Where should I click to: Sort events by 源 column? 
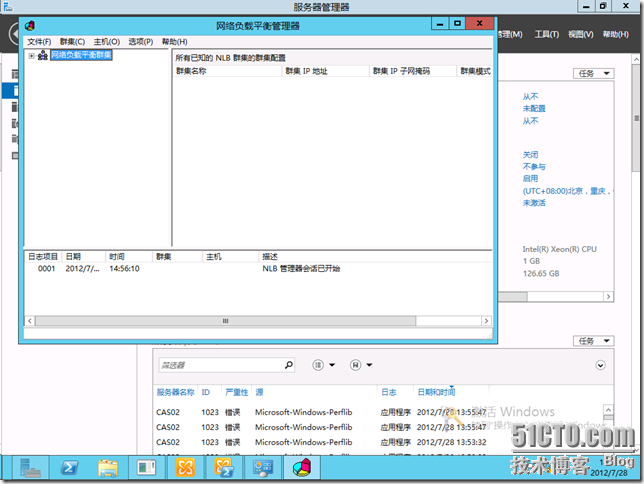(260, 392)
